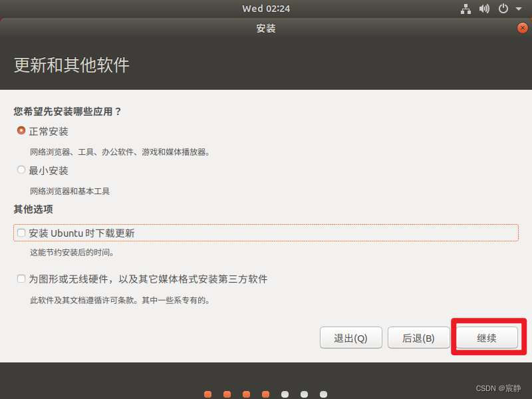Click the 安装 window title bar
The width and height of the screenshot is (532, 399).
coord(266,28)
